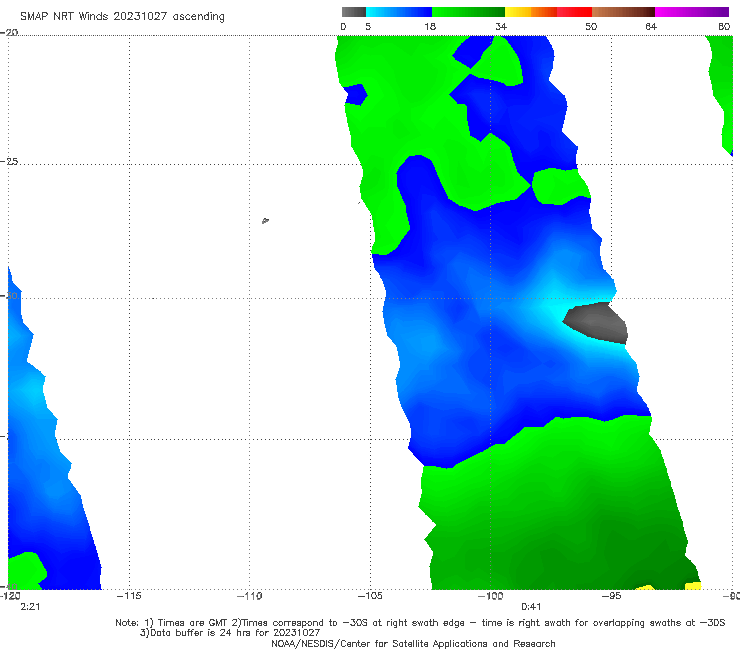Click the green 18-34 segment of color bar

click(x=468, y=12)
